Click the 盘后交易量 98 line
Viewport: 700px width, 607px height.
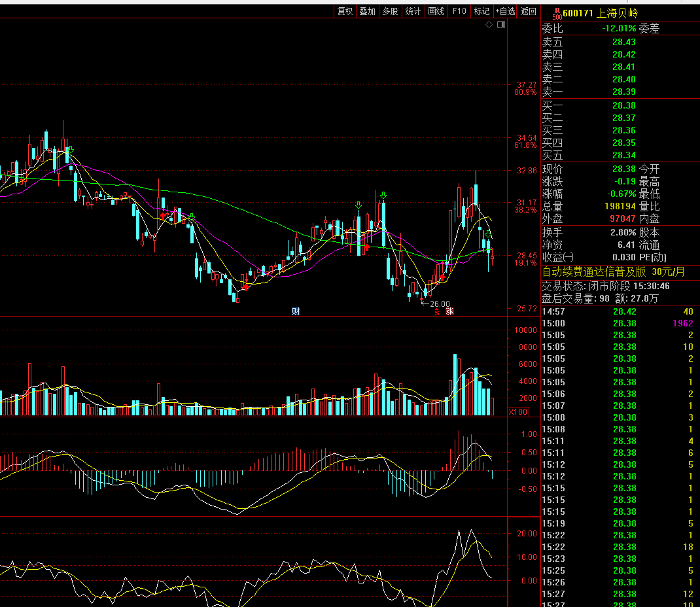click(600, 298)
